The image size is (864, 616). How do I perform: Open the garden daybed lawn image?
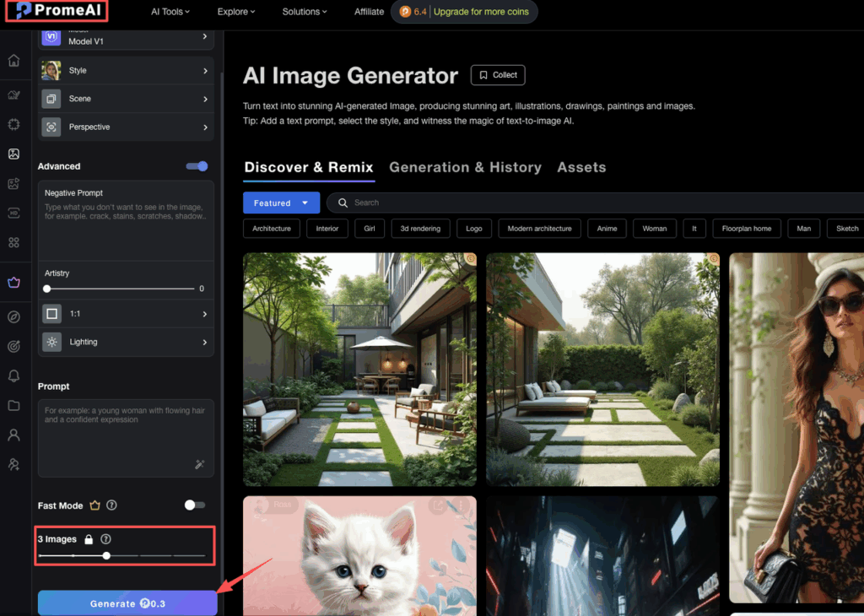click(602, 369)
